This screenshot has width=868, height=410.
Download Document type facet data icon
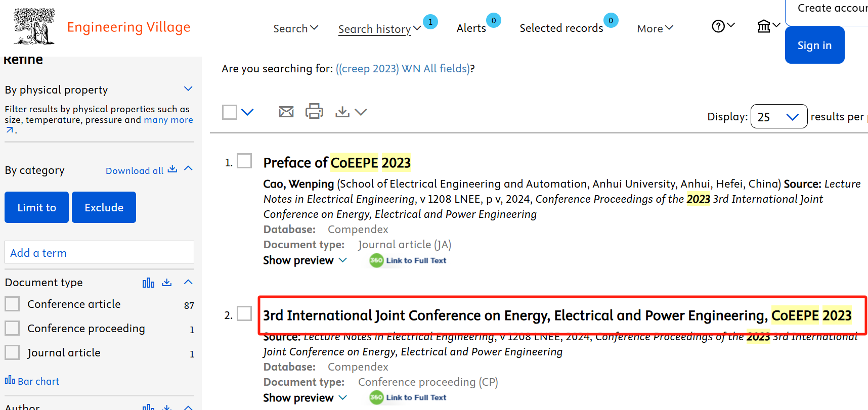pos(167,283)
